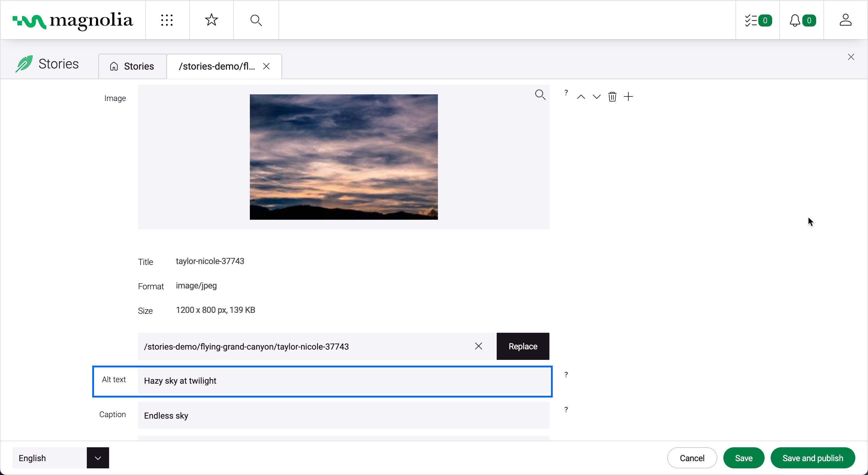Edit the Caption field
The width and height of the screenshot is (868, 475).
[x=344, y=416]
